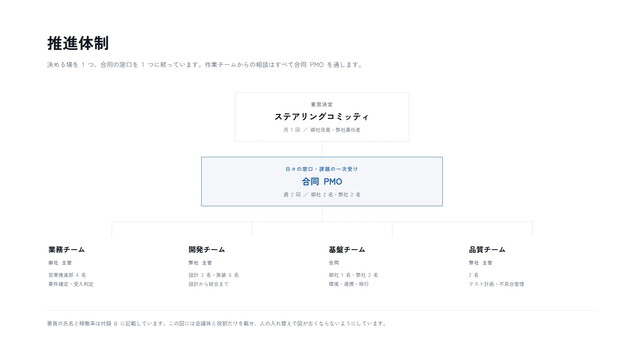
Task: Click the 2 名 line under 品質チーム
Action: (474, 275)
